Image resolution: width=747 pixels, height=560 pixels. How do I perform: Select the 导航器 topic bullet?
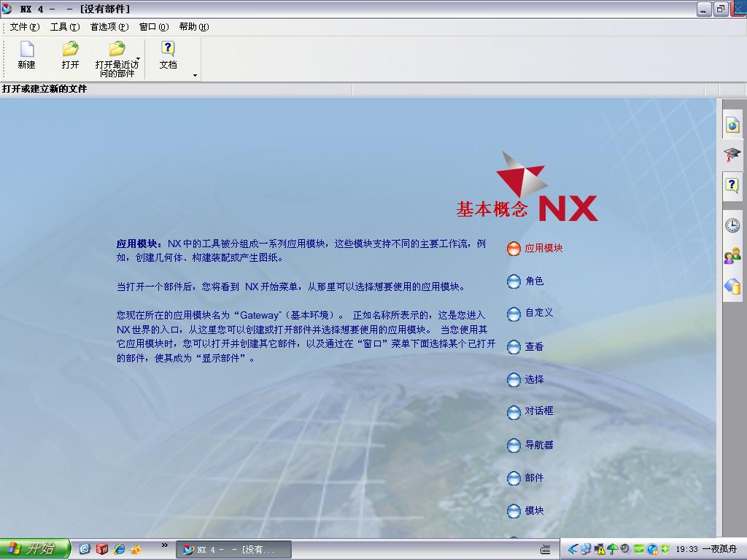click(514, 446)
